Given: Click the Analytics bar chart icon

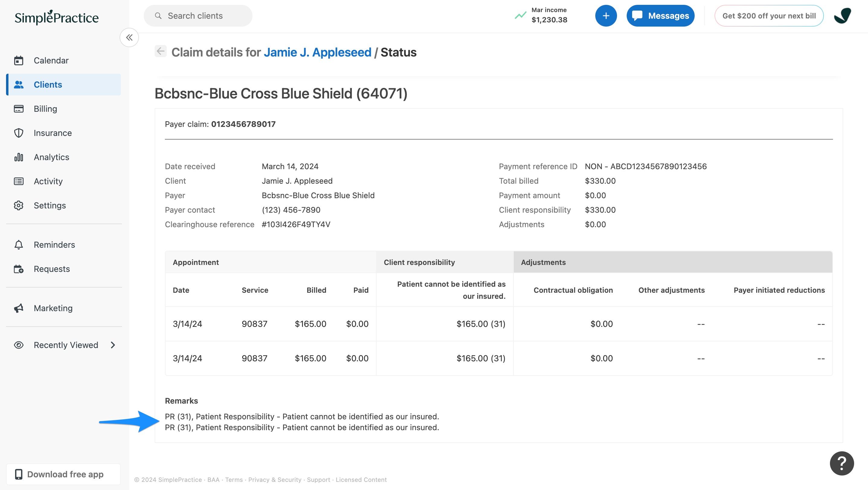Looking at the screenshot, I should click(x=18, y=157).
